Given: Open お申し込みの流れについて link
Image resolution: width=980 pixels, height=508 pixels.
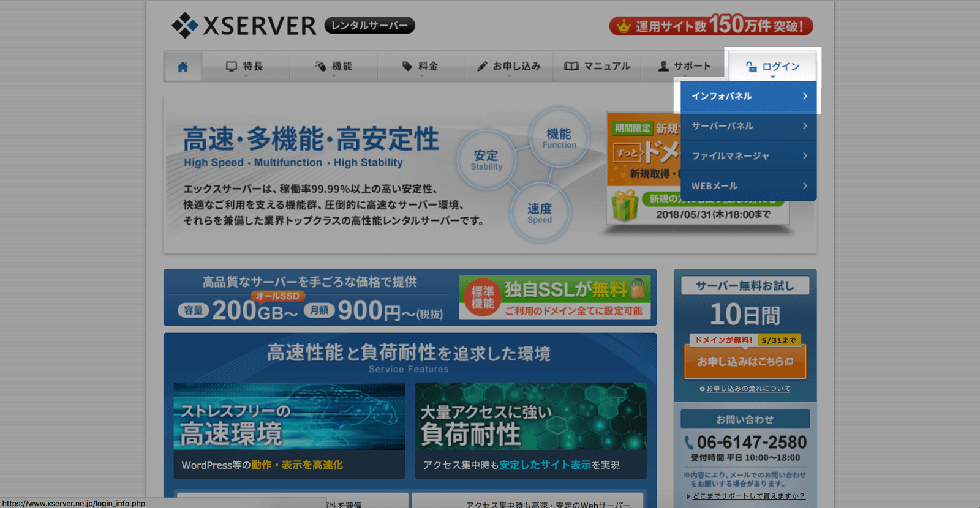Looking at the screenshot, I should pyautogui.click(x=748, y=389).
